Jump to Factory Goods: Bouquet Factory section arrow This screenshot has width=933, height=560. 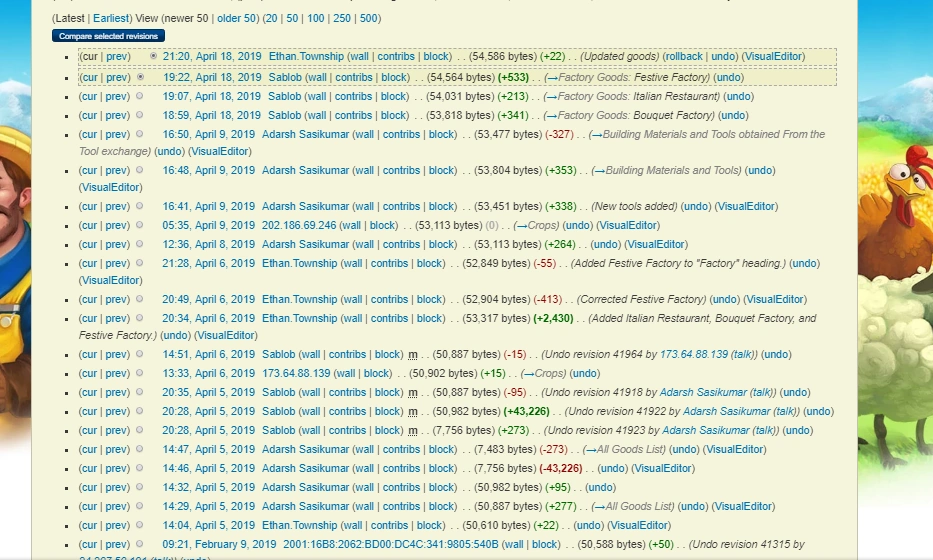550,115
